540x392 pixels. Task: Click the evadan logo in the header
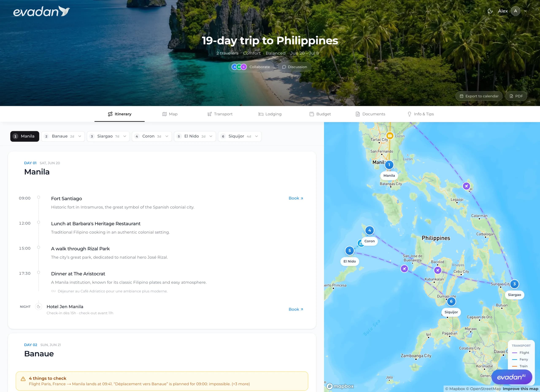[x=41, y=11]
